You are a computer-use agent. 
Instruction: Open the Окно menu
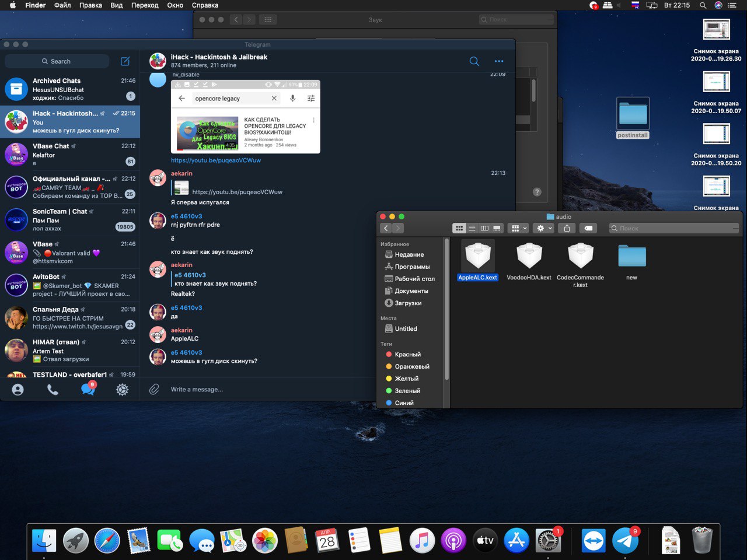tap(175, 5)
